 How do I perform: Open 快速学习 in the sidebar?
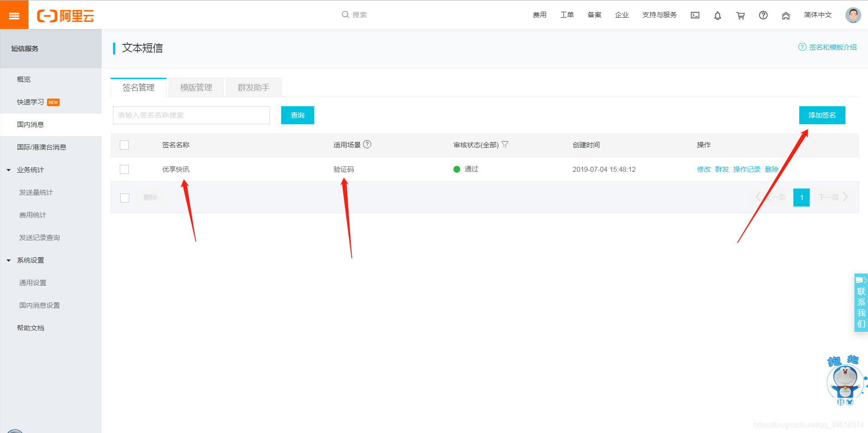point(30,102)
